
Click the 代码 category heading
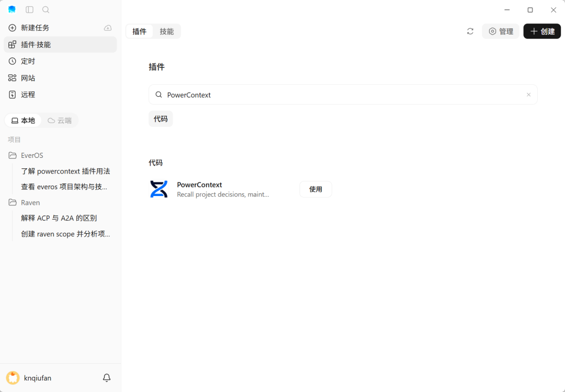[156, 163]
